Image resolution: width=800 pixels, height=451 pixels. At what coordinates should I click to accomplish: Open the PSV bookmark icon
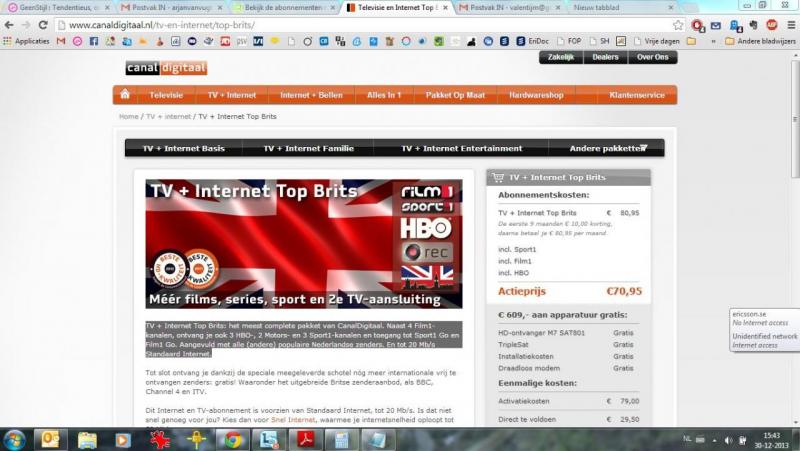coord(241,41)
